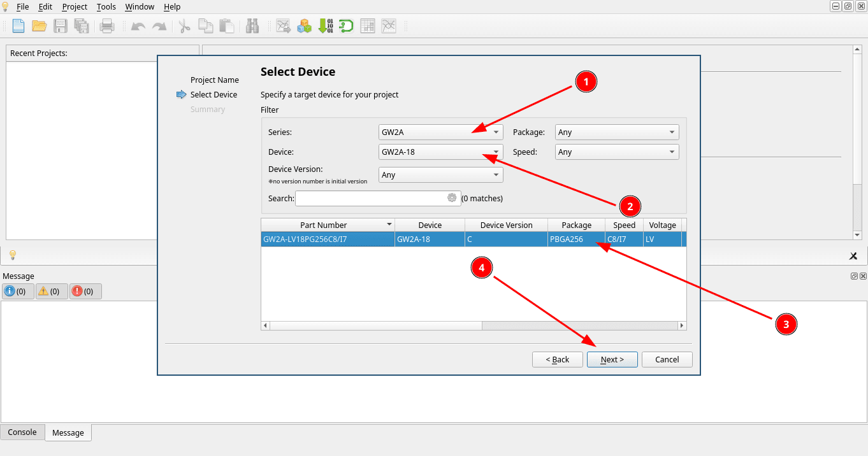Open the Project menu
This screenshot has width=868, height=456.
[x=75, y=7]
